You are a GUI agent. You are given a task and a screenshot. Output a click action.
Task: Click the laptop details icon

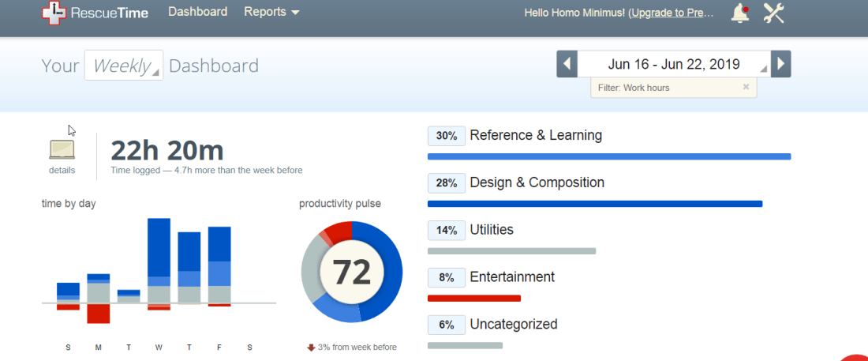coord(62,149)
